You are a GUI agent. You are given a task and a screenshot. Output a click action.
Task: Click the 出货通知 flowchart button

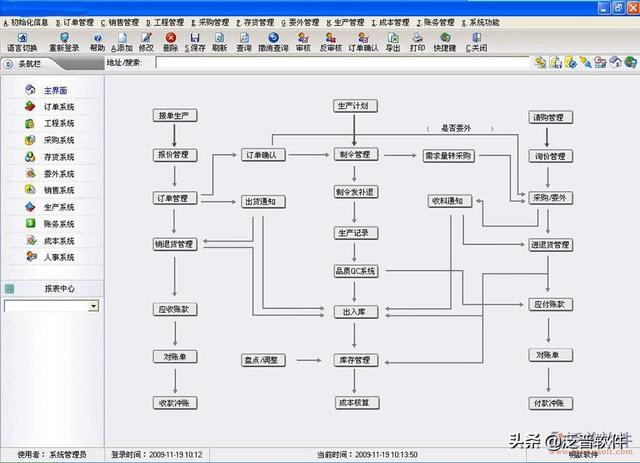[263, 201]
